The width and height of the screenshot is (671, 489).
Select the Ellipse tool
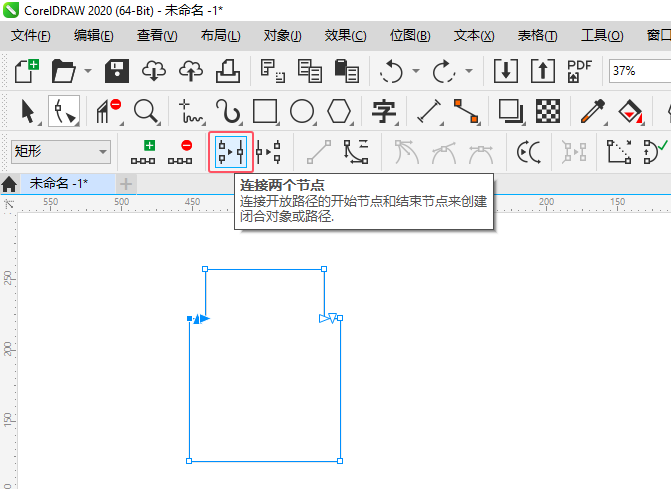(302, 111)
